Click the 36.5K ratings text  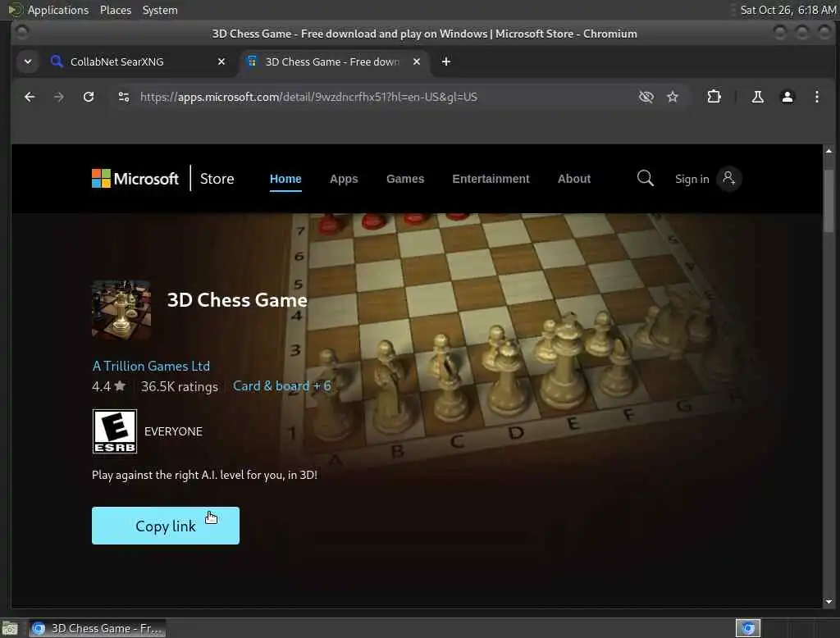tap(180, 387)
